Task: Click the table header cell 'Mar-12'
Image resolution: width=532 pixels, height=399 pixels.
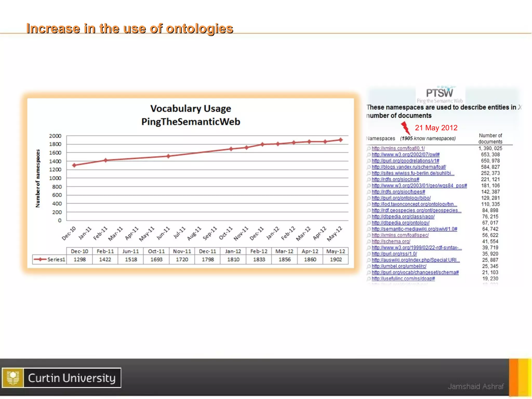Action: point(284,251)
